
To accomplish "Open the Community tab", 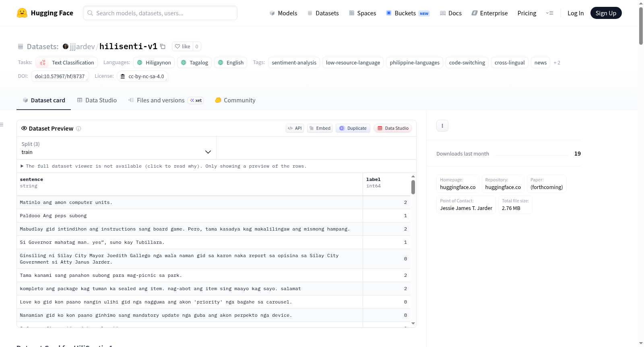I will click(235, 100).
